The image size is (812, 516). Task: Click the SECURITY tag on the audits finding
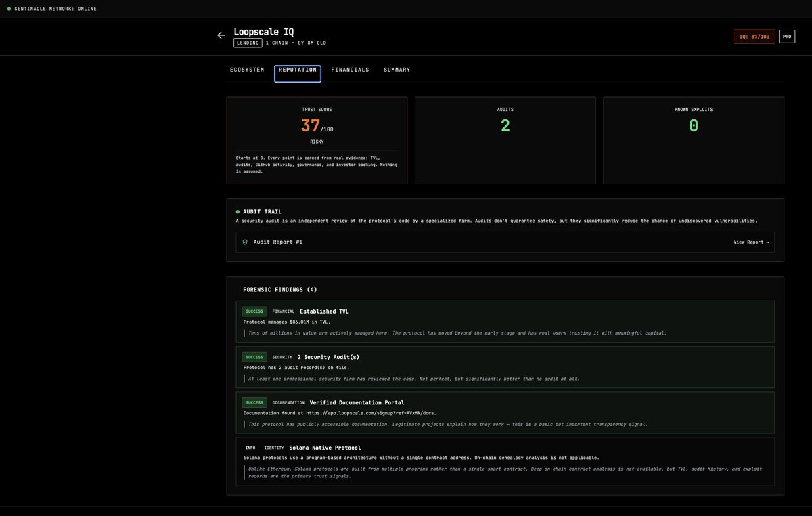(282, 357)
